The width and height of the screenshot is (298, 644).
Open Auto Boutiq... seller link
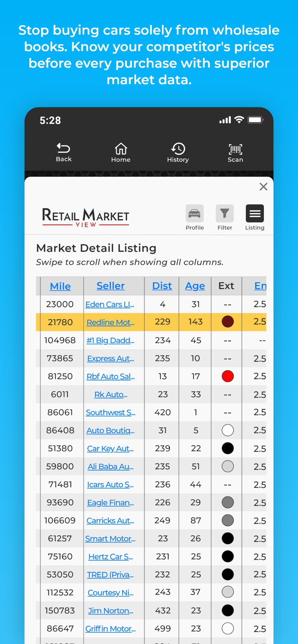pos(111,431)
